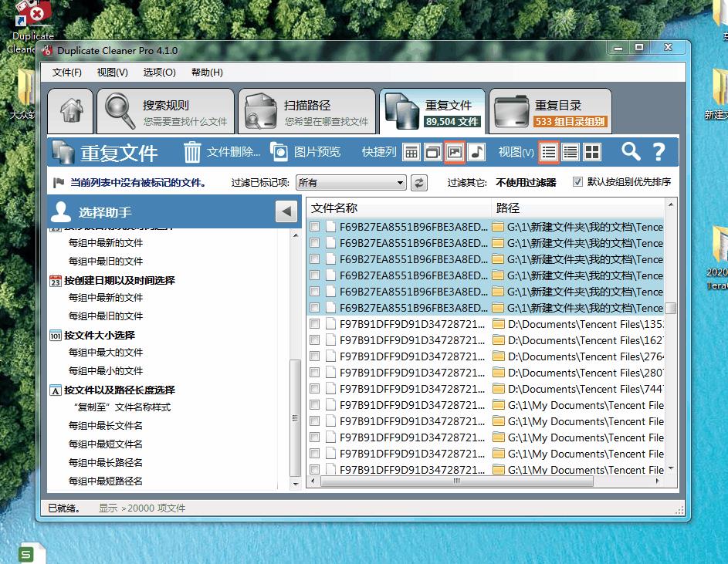Click the 图片预览 button label

(x=317, y=152)
